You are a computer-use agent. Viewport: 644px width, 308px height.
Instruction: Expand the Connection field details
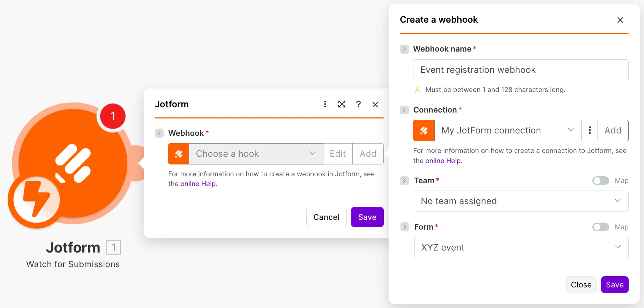pyautogui.click(x=404, y=110)
